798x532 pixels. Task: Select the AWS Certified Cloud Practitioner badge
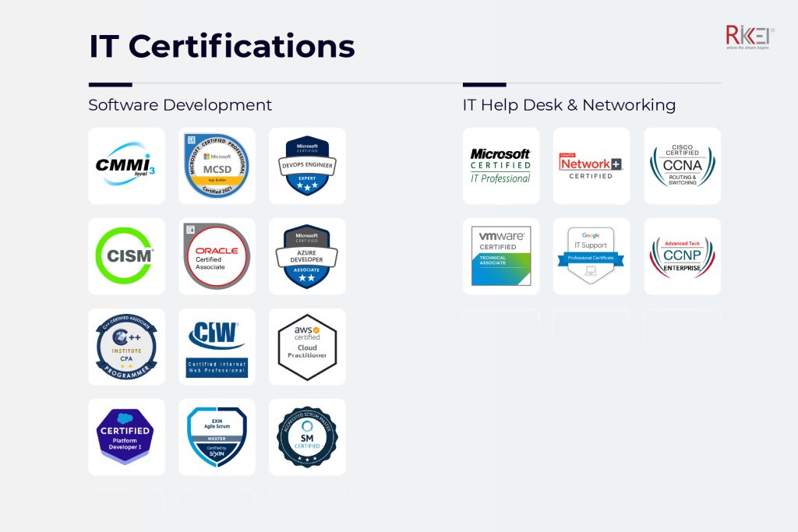[x=307, y=347]
